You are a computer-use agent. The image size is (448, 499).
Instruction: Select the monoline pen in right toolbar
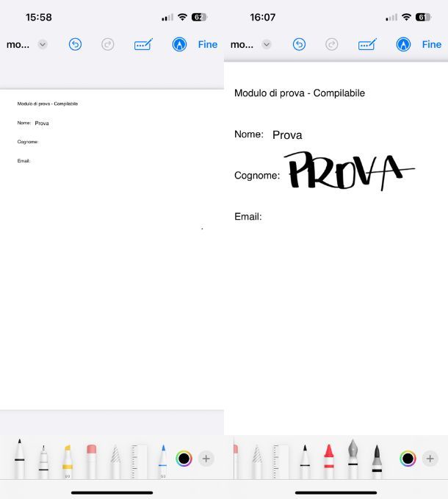pyautogui.click(x=305, y=462)
